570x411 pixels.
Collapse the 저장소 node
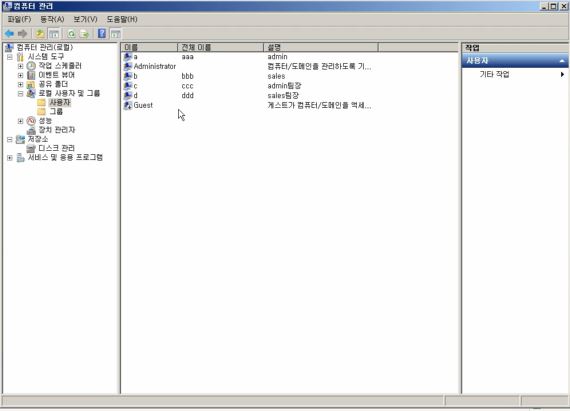coord(9,139)
